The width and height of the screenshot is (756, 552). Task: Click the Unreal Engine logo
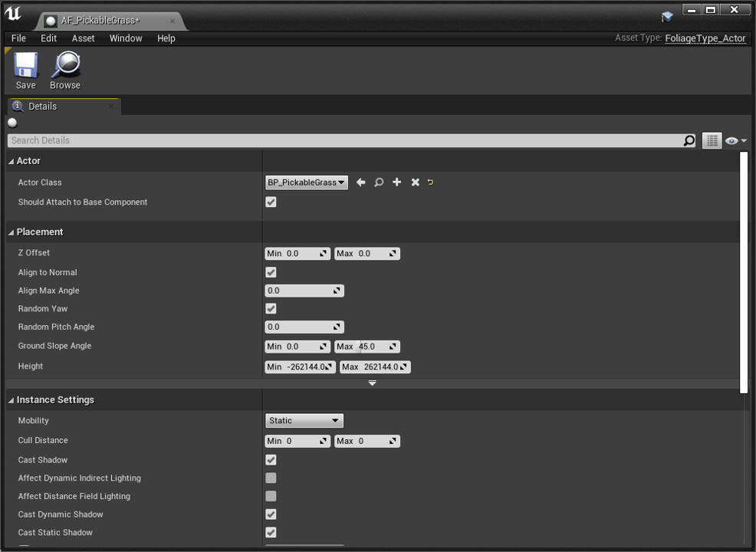tap(12, 14)
